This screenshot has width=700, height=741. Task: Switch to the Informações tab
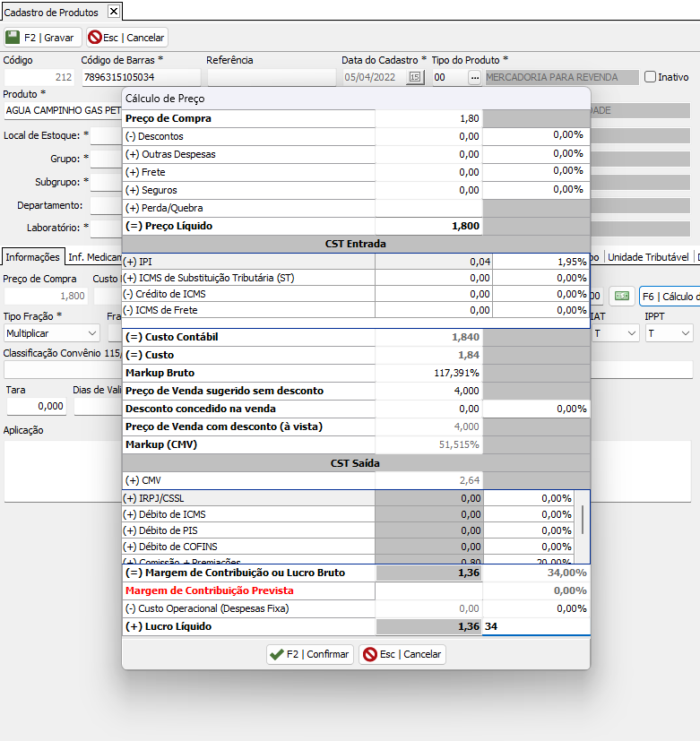coord(32,257)
